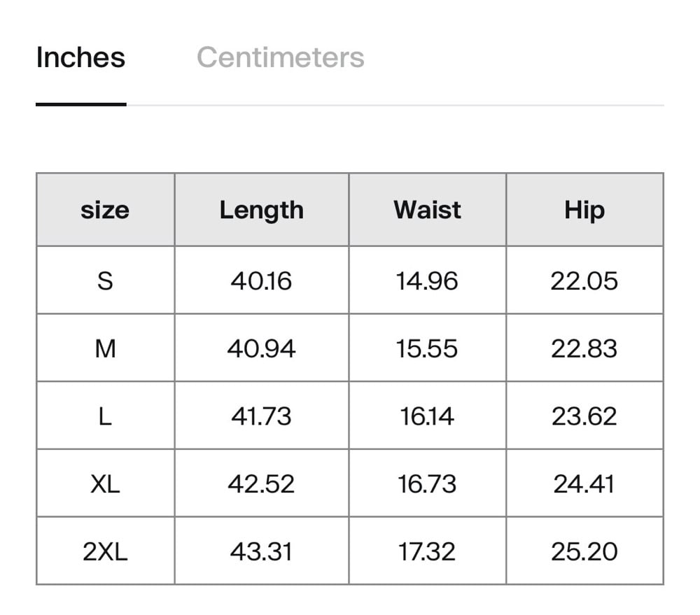Select the 2XL size row label
This screenshot has width=700, height=615.
point(105,551)
